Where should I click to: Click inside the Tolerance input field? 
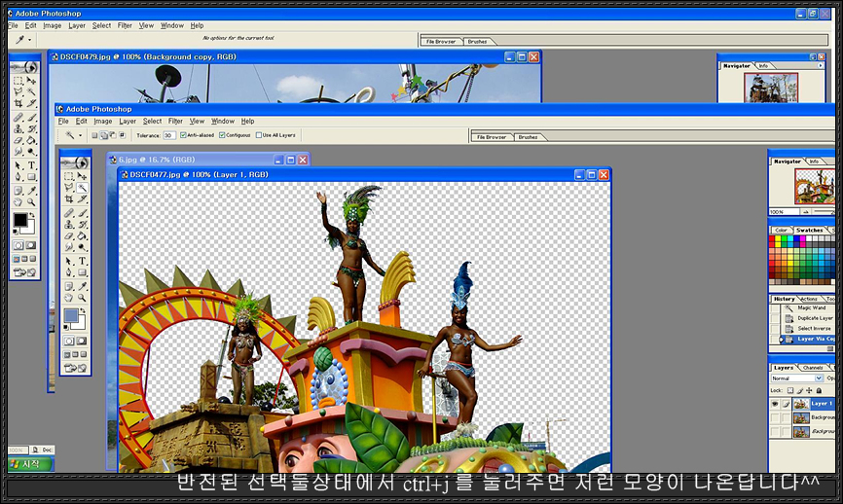[169, 135]
